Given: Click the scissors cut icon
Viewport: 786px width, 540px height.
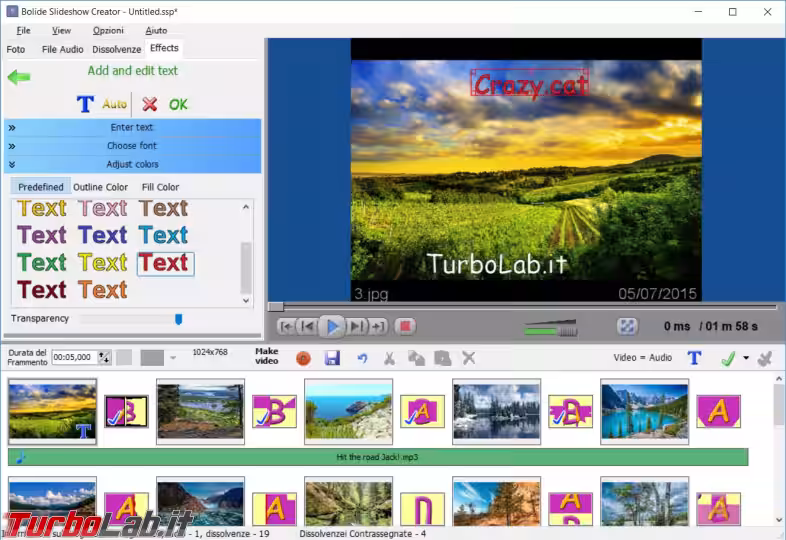Looking at the screenshot, I should point(389,358).
